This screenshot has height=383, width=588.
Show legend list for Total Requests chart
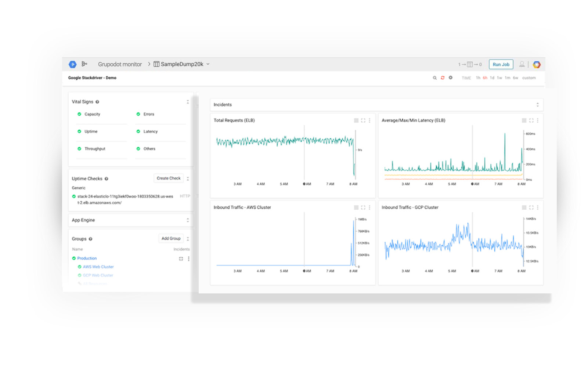pyautogui.click(x=356, y=120)
